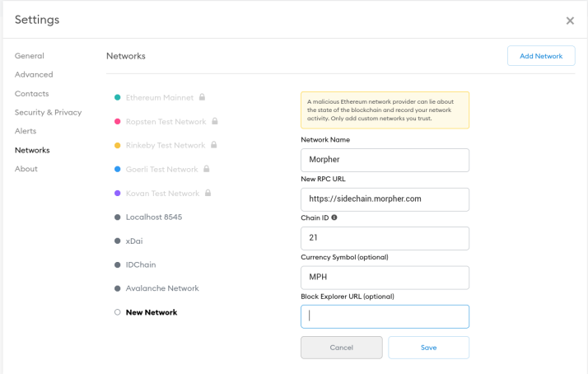Select the New Network entry
The image size is (588, 374).
coord(152,312)
